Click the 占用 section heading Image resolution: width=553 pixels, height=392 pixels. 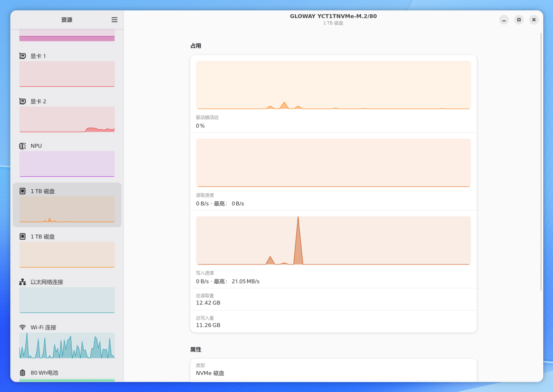pyautogui.click(x=196, y=46)
